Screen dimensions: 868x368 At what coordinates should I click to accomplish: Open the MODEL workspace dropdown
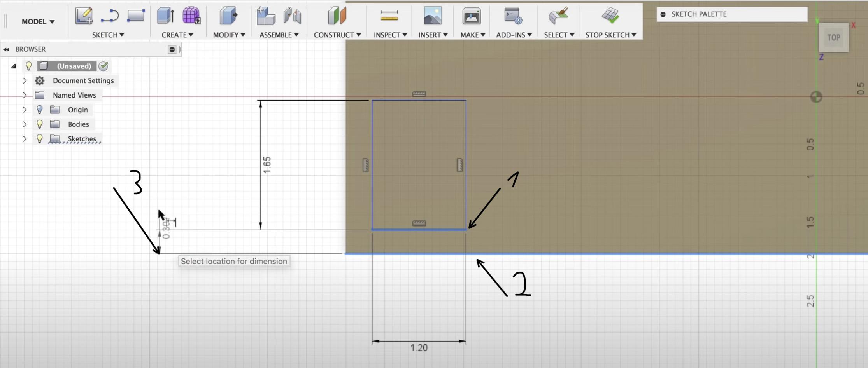tap(38, 21)
